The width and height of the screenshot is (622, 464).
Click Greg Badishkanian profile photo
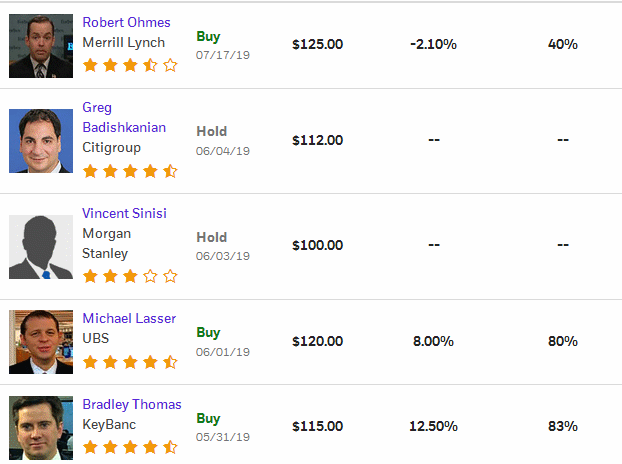click(x=41, y=141)
